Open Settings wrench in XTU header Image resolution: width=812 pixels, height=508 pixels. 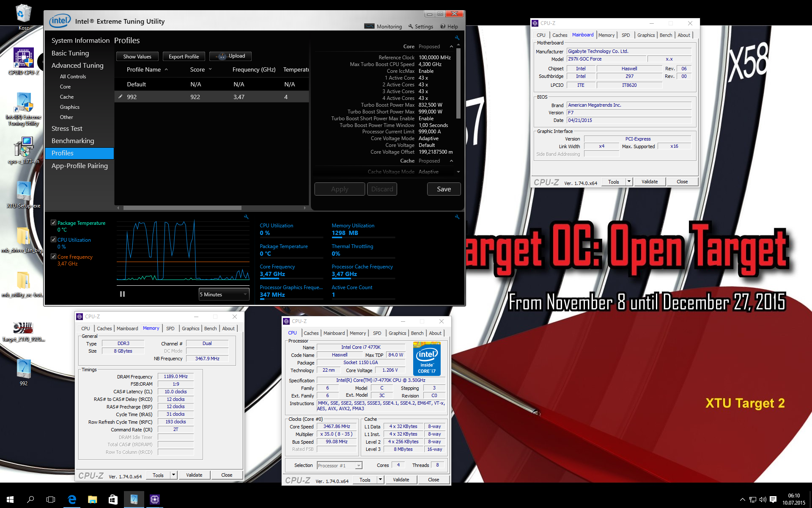pyautogui.click(x=420, y=26)
